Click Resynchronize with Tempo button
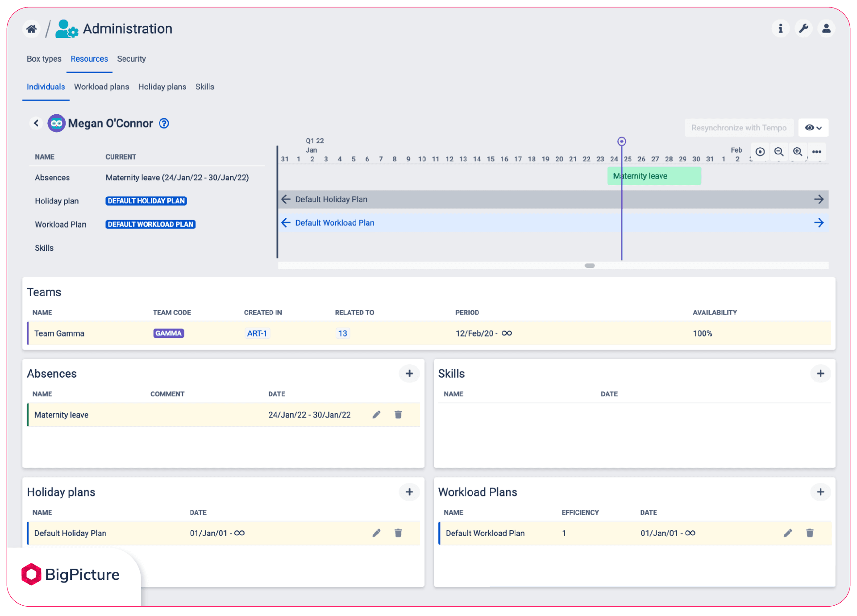Image resolution: width=857 pixels, height=616 pixels. click(x=739, y=128)
